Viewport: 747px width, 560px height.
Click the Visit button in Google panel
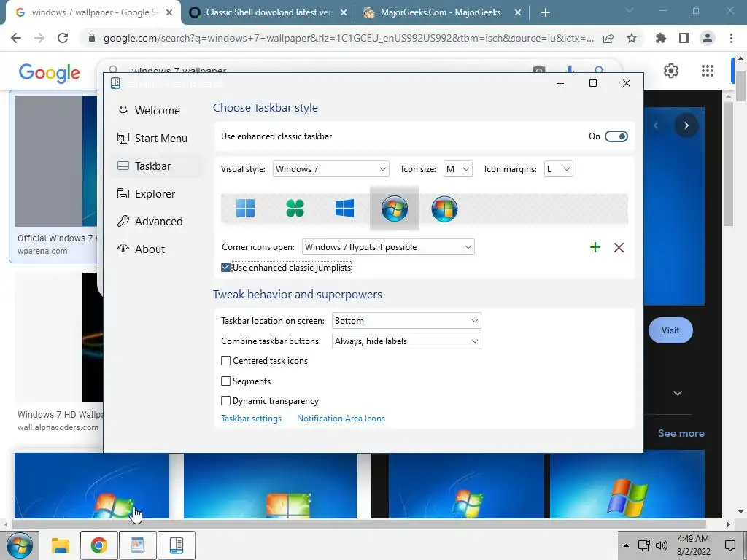670,330
